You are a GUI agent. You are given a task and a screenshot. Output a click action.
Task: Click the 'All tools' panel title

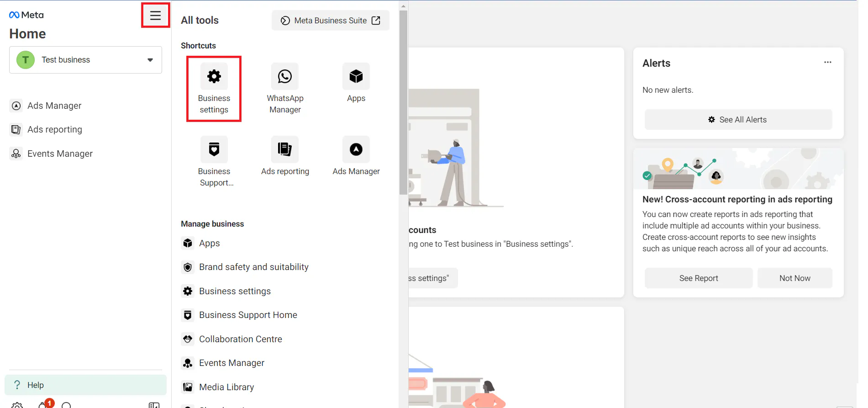[200, 20]
